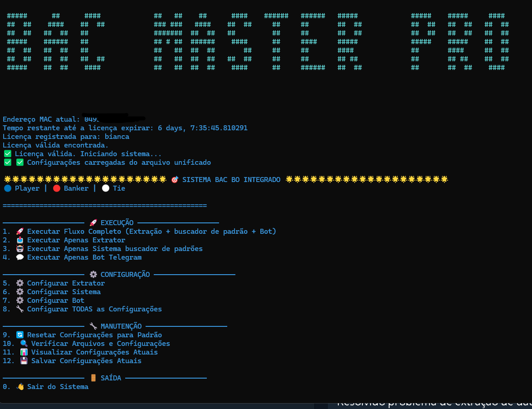532x409 pixels.
Task: Click the robot icon beside Sistema buscador de padrões
Action: pos(20,249)
